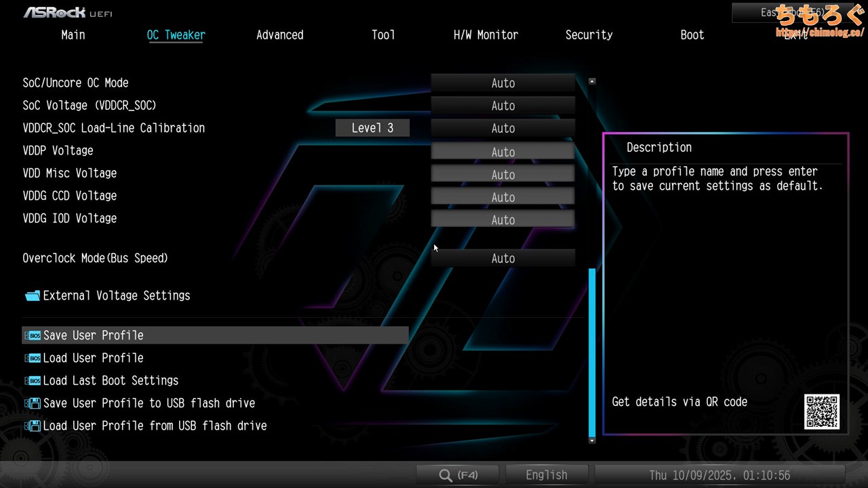Switch to the Advanced tab

point(279,35)
